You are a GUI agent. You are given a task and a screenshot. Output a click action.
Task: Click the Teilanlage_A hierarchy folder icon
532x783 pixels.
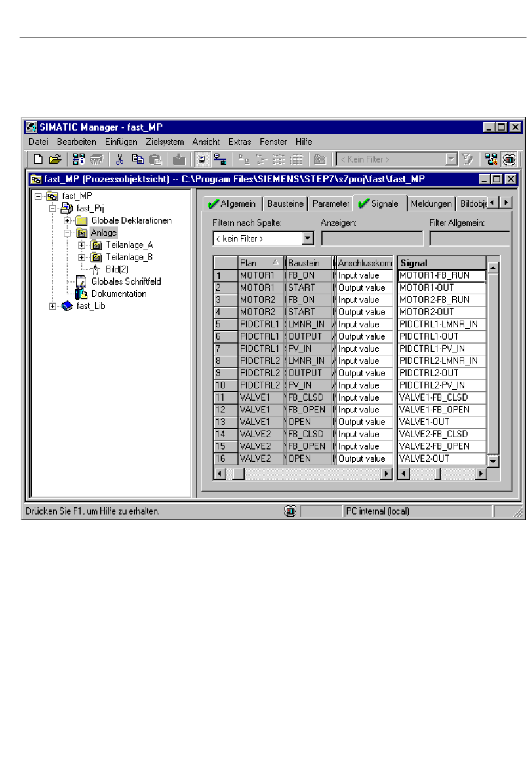[96, 245]
